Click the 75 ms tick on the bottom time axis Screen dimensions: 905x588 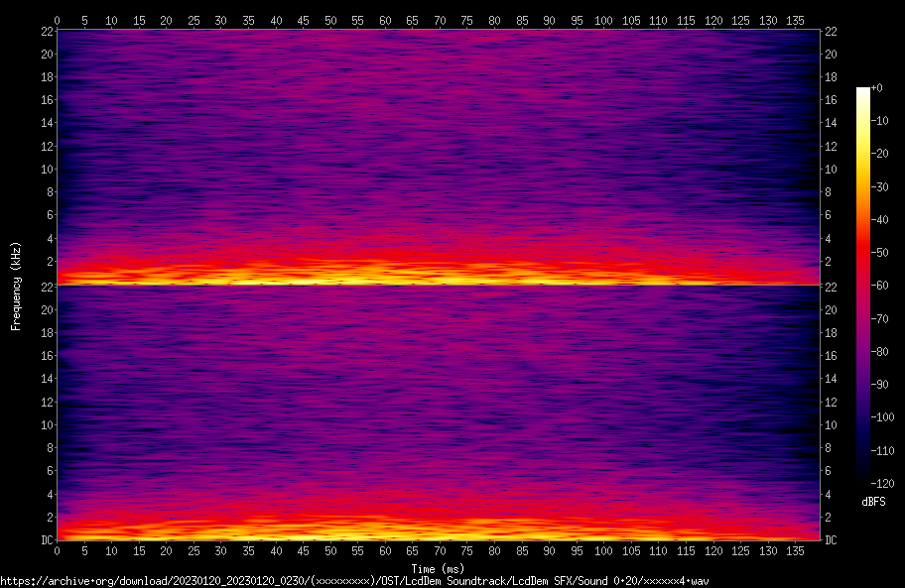click(466, 550)
